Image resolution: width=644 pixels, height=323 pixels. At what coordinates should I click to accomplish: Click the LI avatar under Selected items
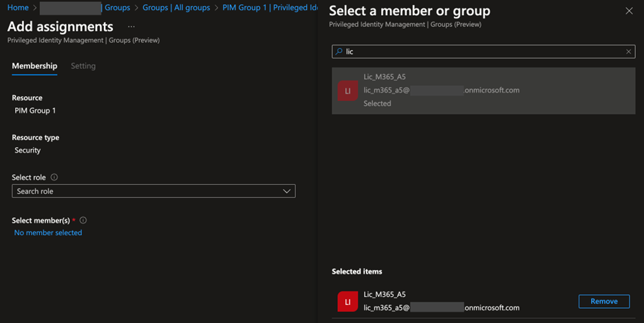pos(347,302)
